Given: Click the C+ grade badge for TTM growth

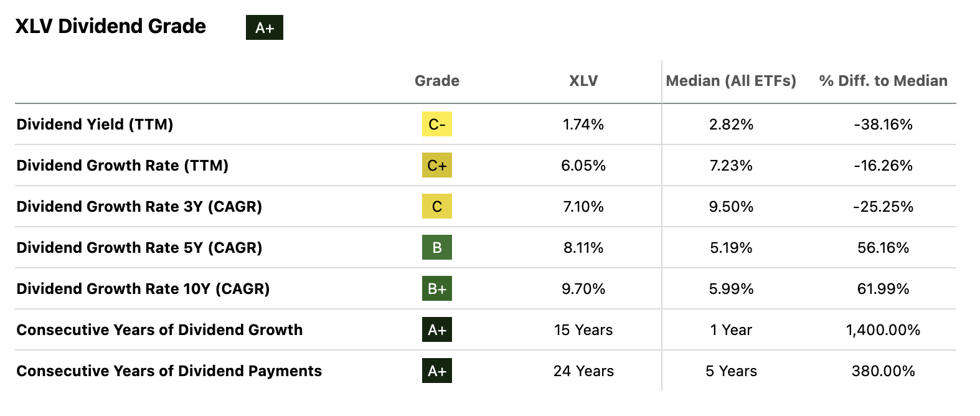Looking at the screenshot, I should coord(436,165).
